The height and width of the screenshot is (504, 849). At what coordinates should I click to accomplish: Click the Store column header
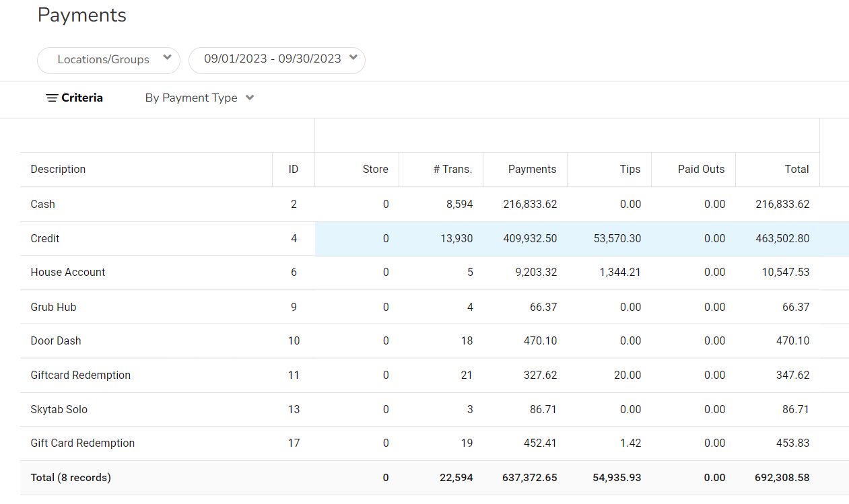(x=375, y=170)
